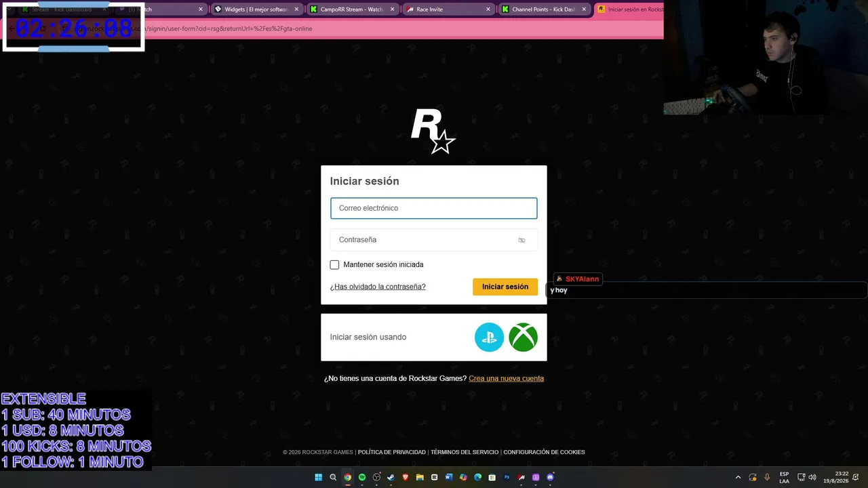Check the Mantener sesión iniciada checkbox
Viewport: 868px width, 488px height.
pos(334,264)
